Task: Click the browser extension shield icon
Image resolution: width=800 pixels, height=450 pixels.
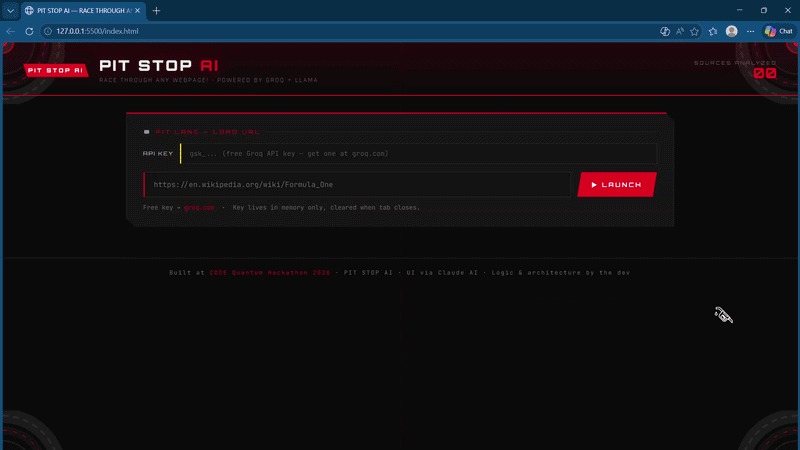Action: point(665,31)
